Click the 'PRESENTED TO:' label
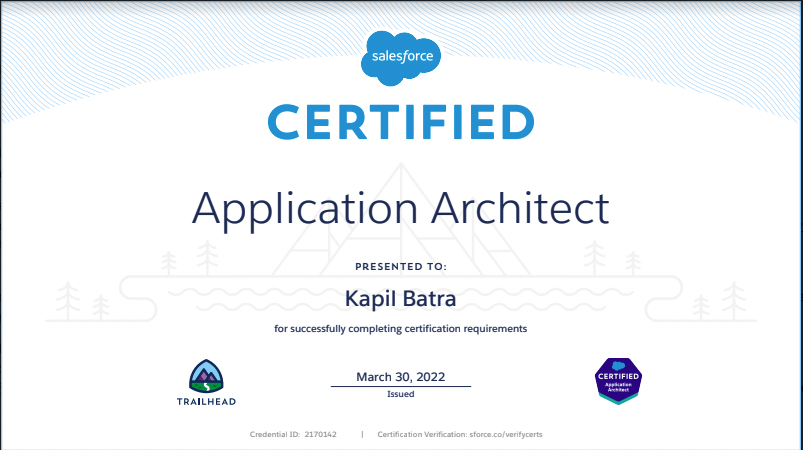The height and width of the screenshot is (450, 803). (401, 267)
